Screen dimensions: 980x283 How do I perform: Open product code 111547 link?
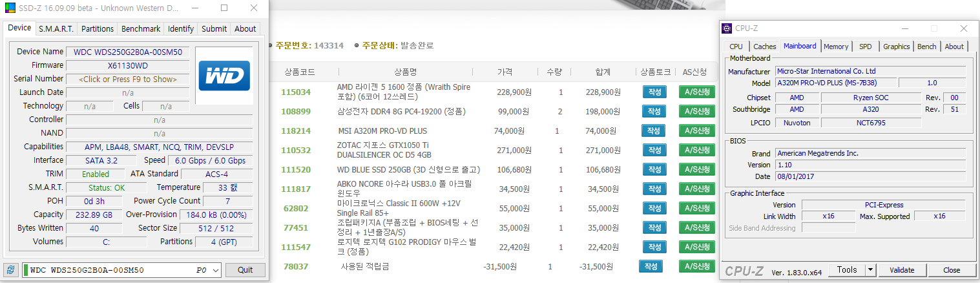point(296,247)
